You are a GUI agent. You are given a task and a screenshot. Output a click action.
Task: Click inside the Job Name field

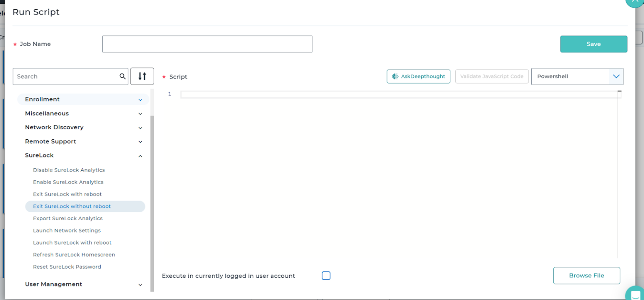207,44
